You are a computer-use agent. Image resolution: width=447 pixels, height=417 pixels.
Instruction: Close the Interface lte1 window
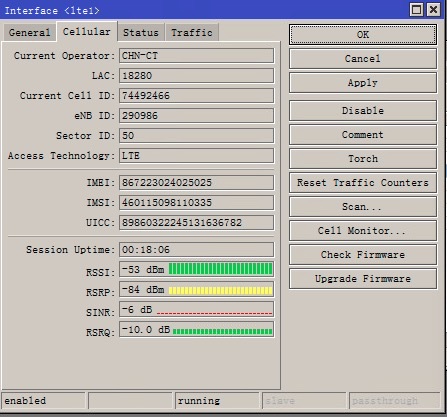(x=434, y=9)
